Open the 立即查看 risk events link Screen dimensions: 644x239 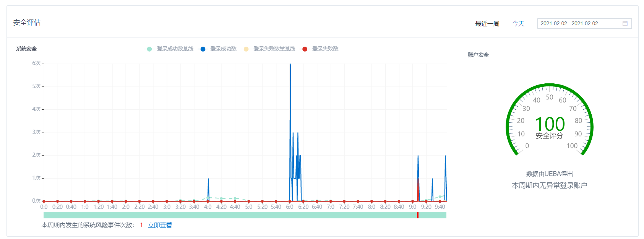(x=160, y=225)
